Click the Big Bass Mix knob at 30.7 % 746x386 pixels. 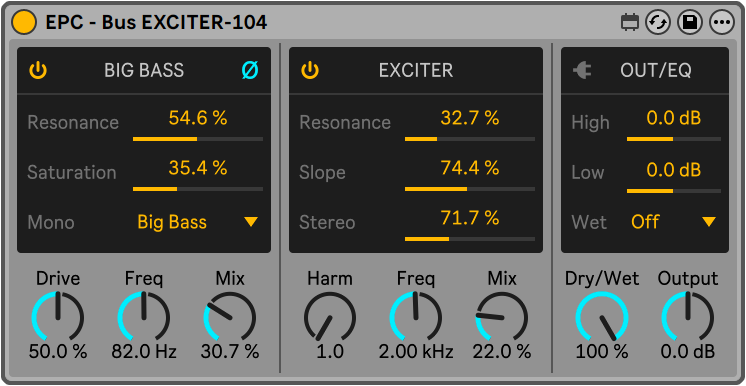pyautogui.click(x=230, y=317)
